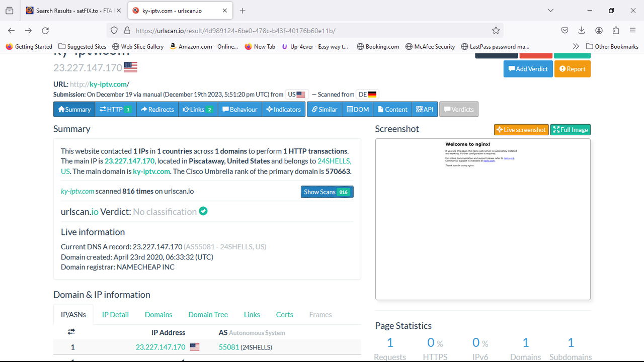Click the API button
This screenshot has width=644, height=362.
coord(425,109)
